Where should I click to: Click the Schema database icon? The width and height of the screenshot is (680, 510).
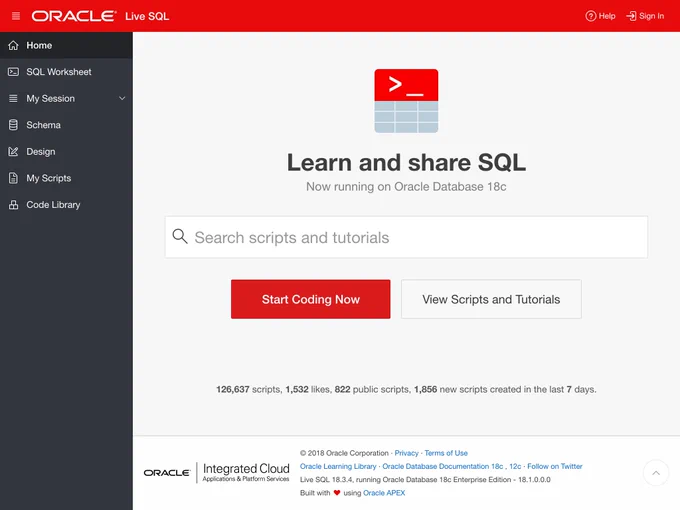click(x=13, y=125)
